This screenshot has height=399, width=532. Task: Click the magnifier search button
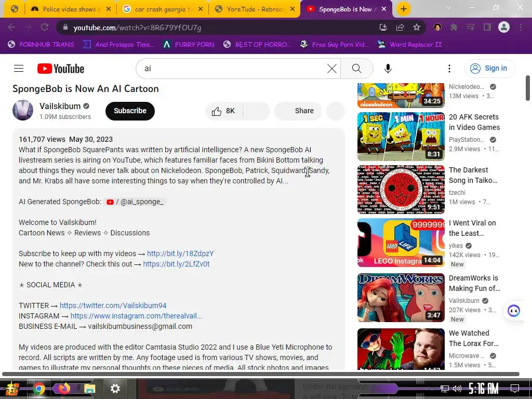tap(356, 69)
